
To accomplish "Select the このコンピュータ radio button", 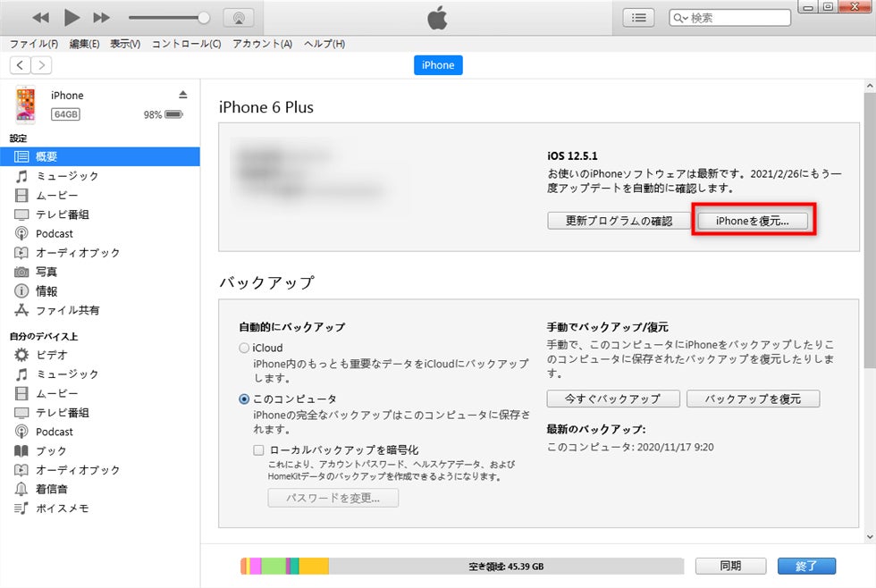I will [244, 399].
